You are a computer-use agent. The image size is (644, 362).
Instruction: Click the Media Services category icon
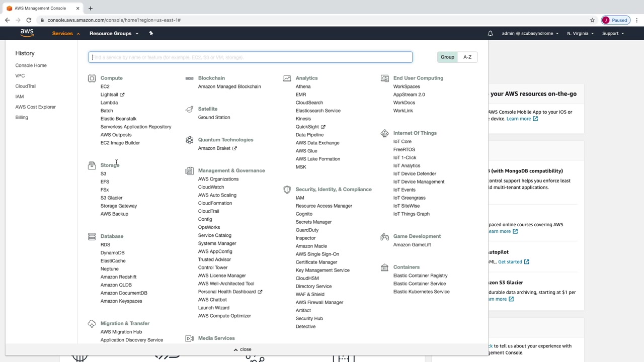[189, 338]
